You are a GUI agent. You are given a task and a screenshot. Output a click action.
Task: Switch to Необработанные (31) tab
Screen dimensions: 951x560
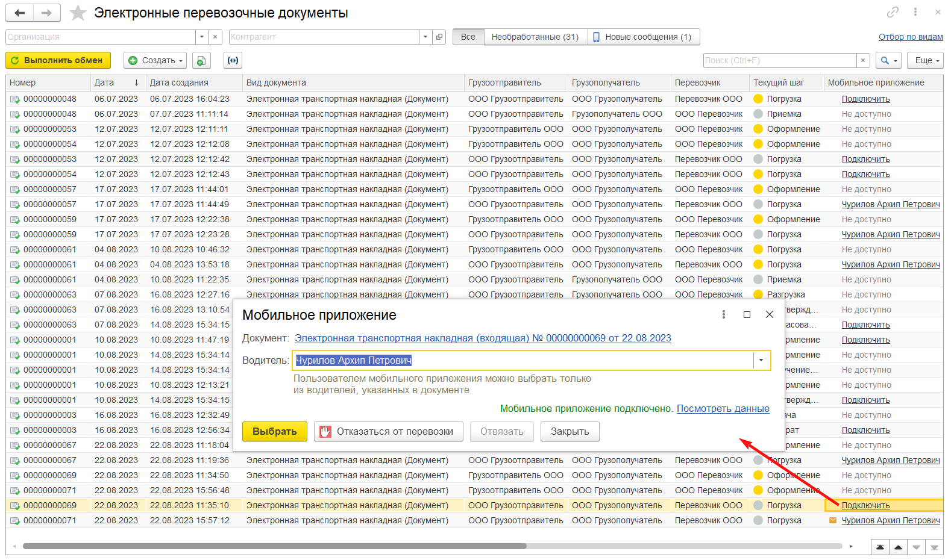(535, 37)
